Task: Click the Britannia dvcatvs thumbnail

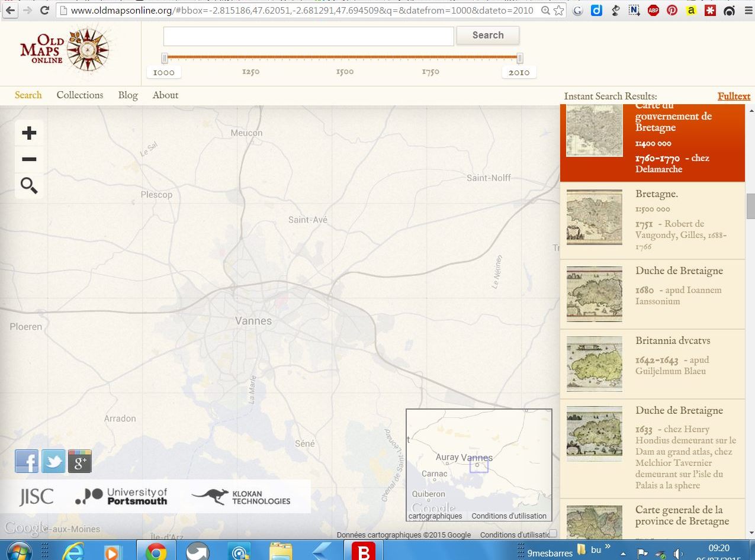Action: click(x=595, y=364)
